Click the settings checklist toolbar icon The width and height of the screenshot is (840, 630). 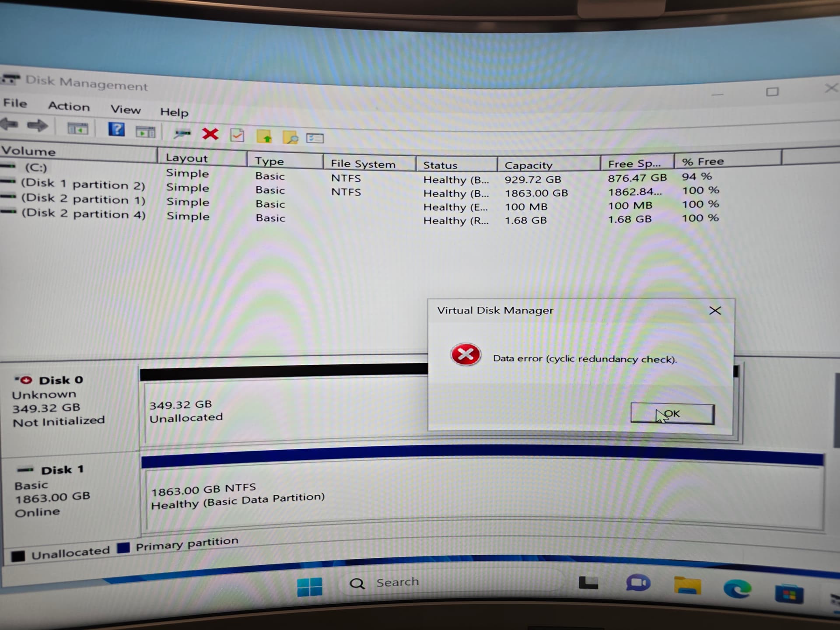315,139
